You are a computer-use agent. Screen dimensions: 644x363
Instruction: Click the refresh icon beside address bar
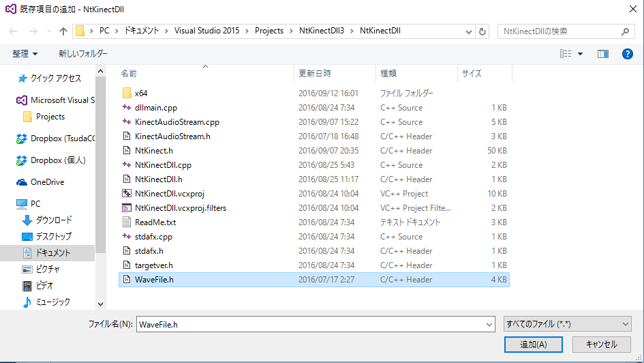click(483, 31)
